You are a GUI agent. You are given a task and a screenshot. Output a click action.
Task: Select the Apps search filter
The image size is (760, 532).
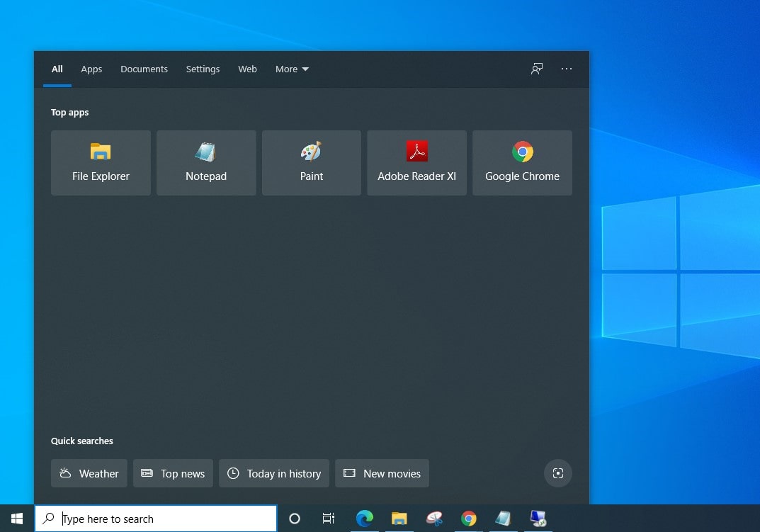[x=91, y=69]
